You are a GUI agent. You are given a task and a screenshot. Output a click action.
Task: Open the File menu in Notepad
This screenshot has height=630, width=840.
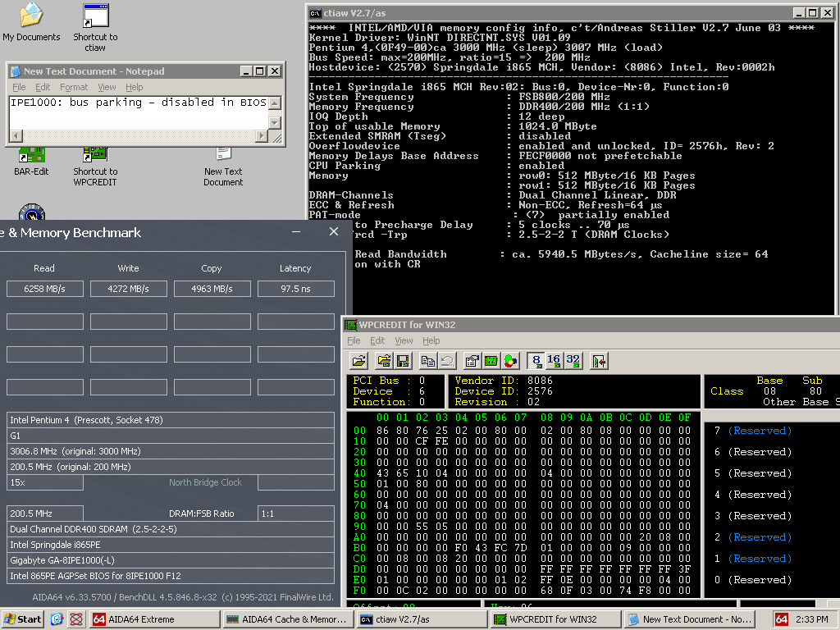tap(19, 87)
